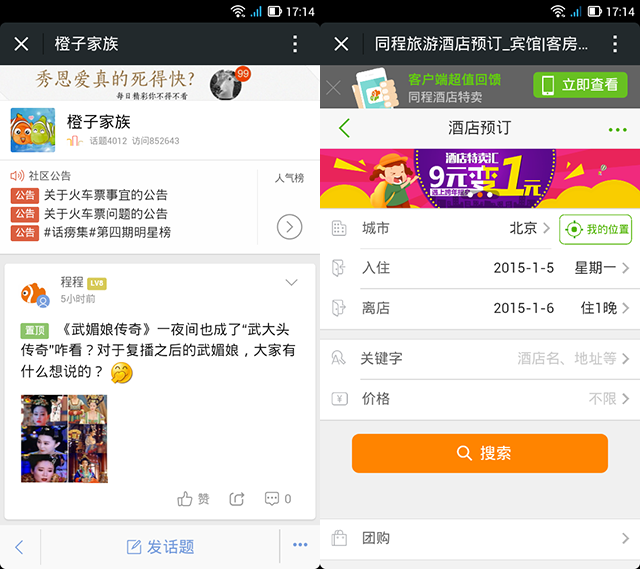
Task: Open the blue three-dot more menu at bottom
Action: pos(300,545)
